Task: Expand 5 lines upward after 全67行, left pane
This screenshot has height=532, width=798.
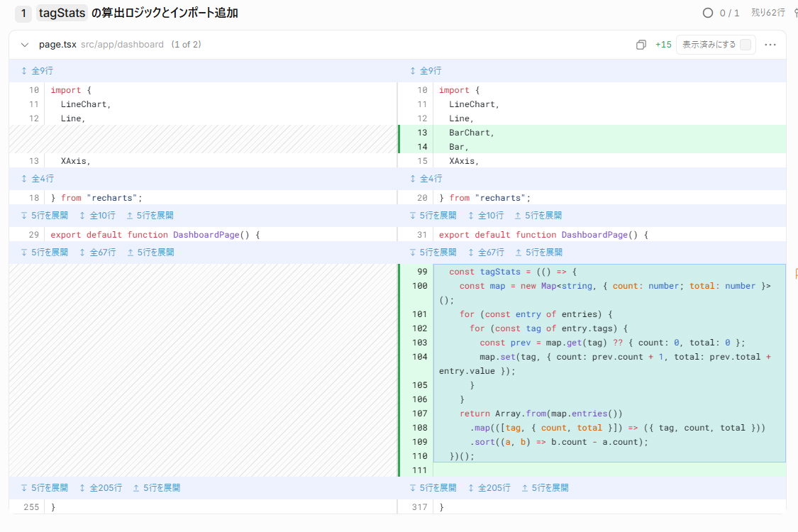Action: point(150,252)
